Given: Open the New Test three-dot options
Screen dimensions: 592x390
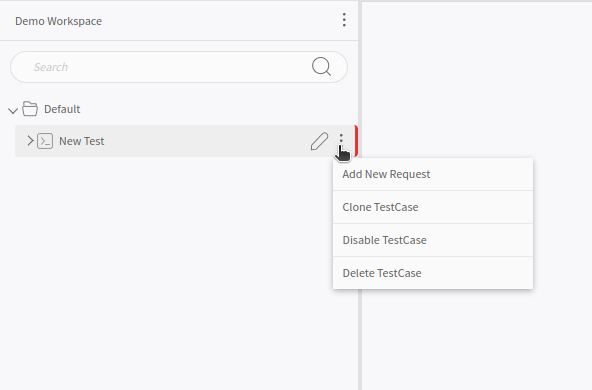Looking at the screenshot, I should tap(341, 139).
